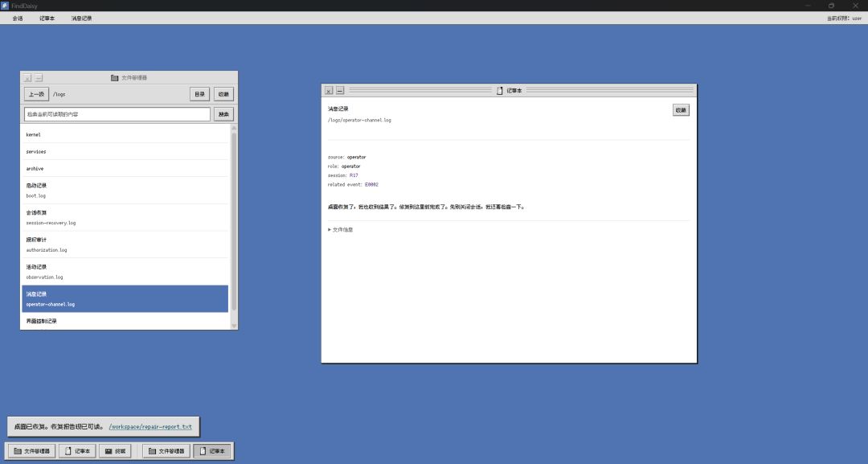Open the 消息记录 menu
The height and width of the screenshot is (464, 868).
click(81, 18)
